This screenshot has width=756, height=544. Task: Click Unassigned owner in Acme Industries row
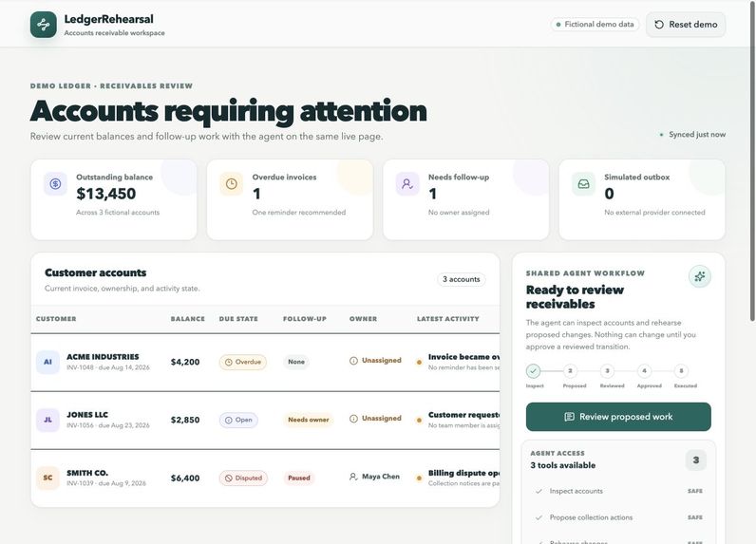coord(375,361)
